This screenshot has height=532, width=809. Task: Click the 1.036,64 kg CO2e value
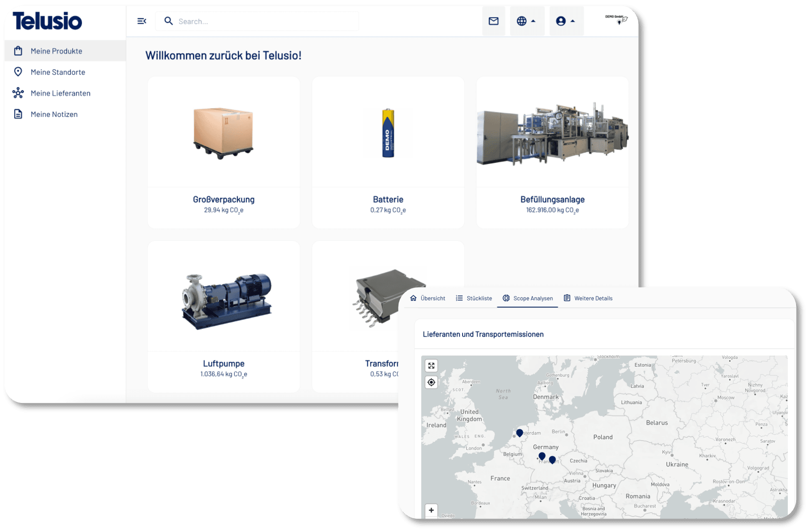(224, 374)
